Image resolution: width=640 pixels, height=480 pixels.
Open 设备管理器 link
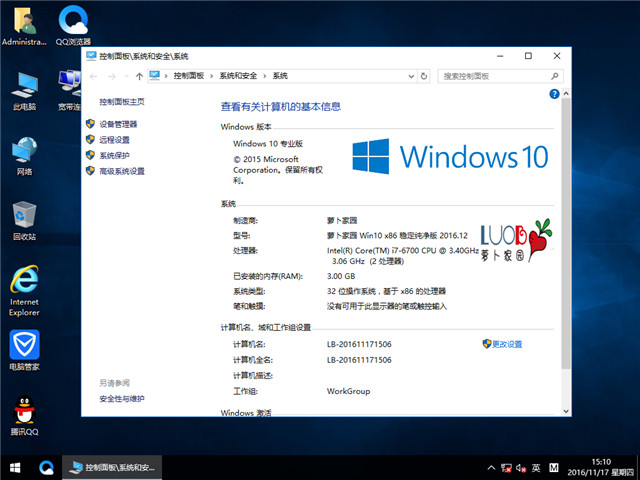pos(118,124)
